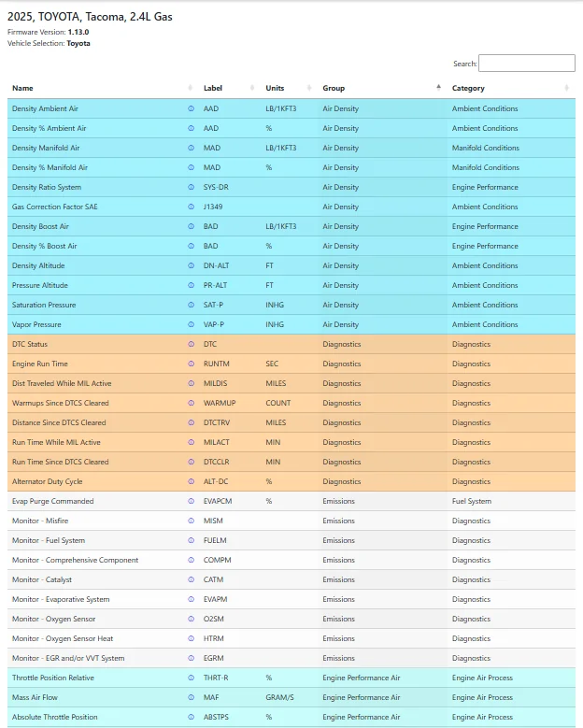Select the 'GRAM/S' units cell
This screenshot has height=728, width=583.
(289, 697)
